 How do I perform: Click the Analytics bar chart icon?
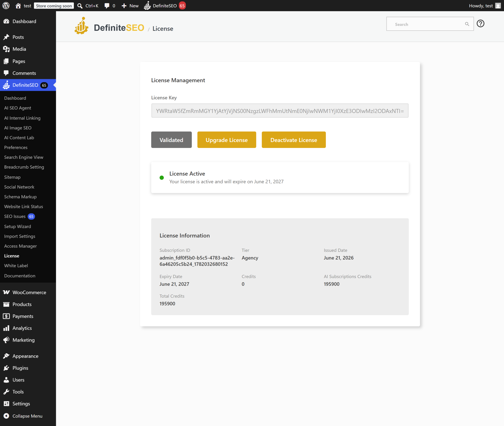(x=6, y=328)
